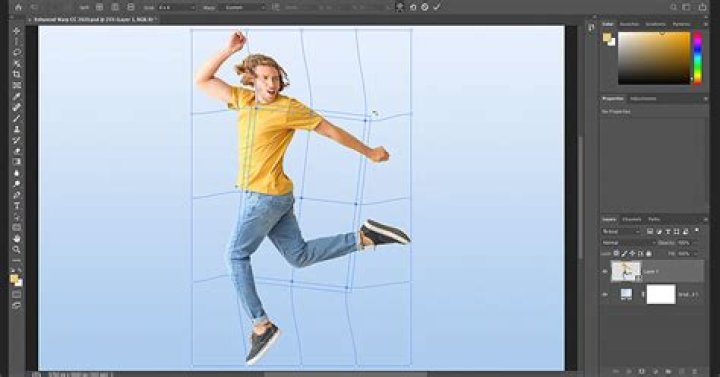Switch to the Patterns tab

pyautogui.click(x=681, y=24)
